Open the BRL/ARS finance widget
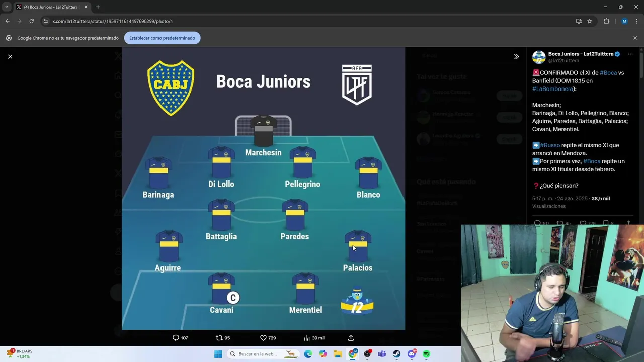644x362 pixels. coord(20,354)
